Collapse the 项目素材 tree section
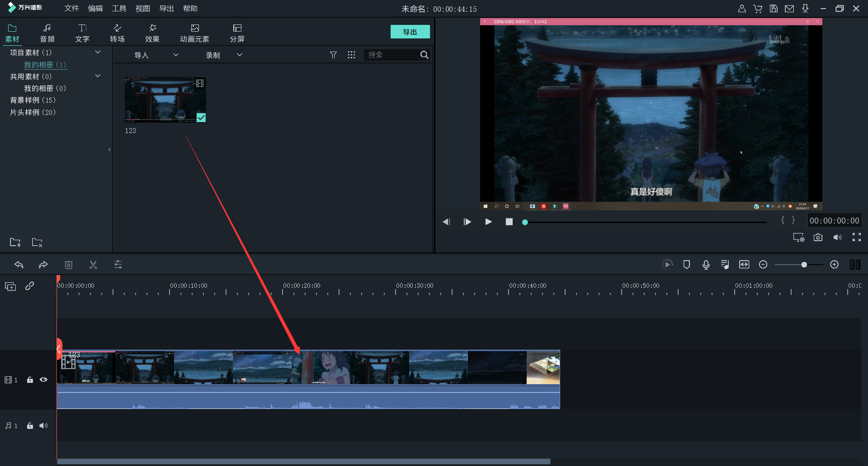Image resolution: width=868 pixels, height=466 pixels. point(98,52)
